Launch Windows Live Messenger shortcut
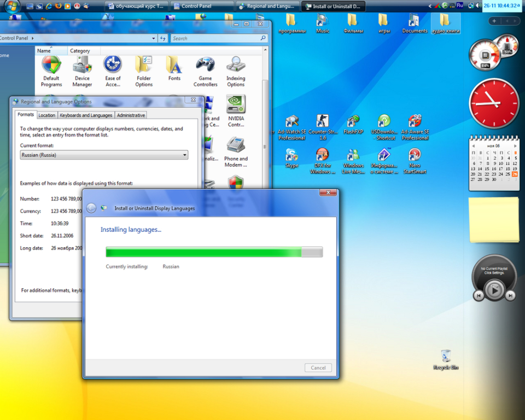Viewport: 525px width, 420px height. coord(353,161)
